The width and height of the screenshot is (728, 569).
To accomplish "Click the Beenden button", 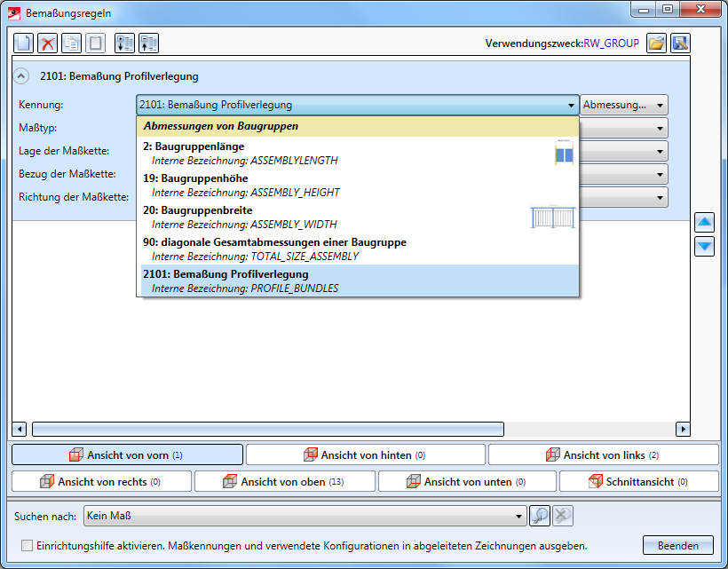I will point(678,545).
